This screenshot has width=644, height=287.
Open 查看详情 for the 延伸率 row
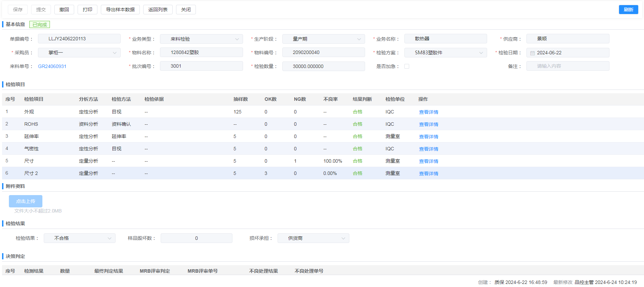tap(429, 137)
